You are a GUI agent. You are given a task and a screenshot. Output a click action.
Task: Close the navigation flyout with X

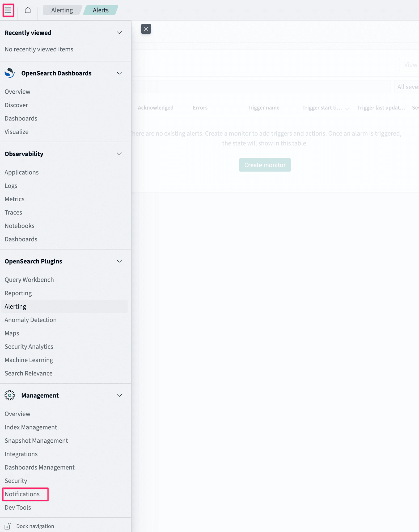146,29
